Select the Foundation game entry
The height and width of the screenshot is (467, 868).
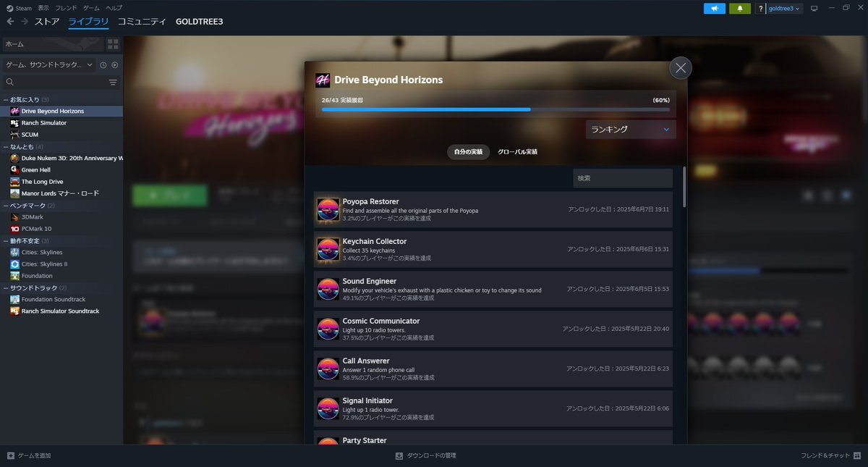click(61, 276)
